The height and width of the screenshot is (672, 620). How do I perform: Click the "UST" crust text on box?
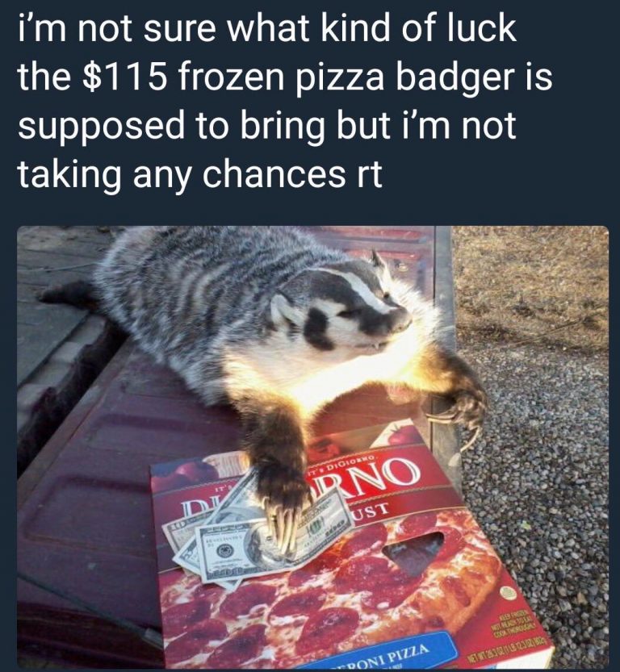tap(369, 510)
